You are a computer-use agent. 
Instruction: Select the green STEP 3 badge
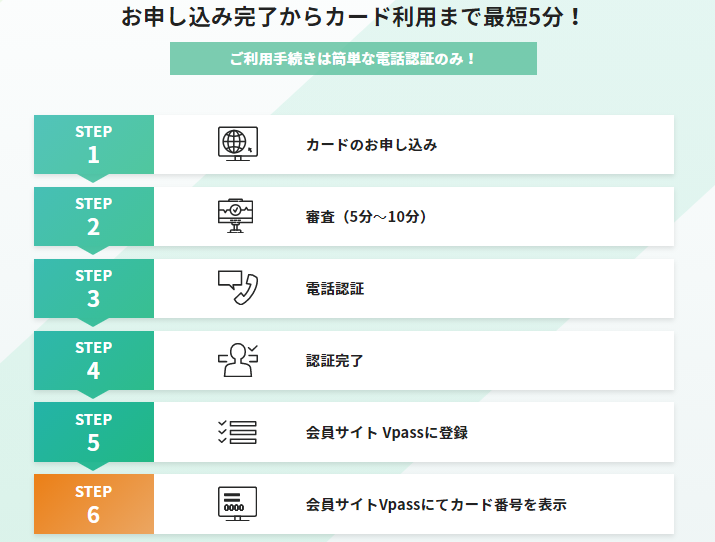(x=94, y=289)
